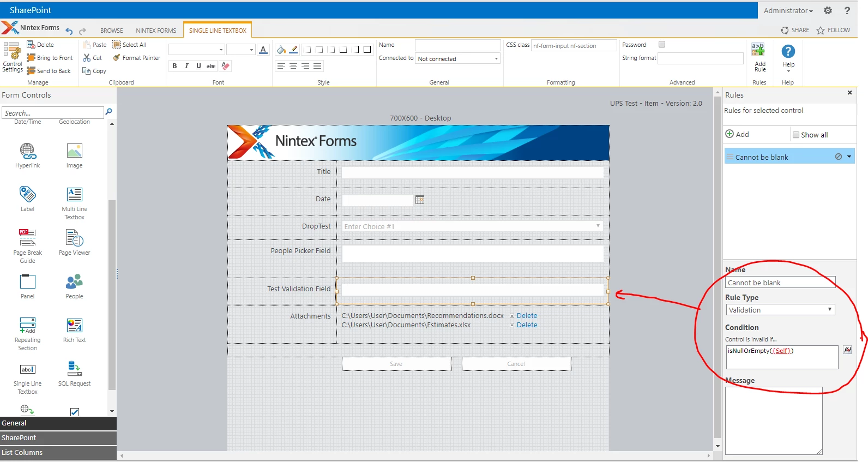Screen dimensions: 868x462
Task: Open the DropTest choice dropdown
Action: tap(473, 226)
